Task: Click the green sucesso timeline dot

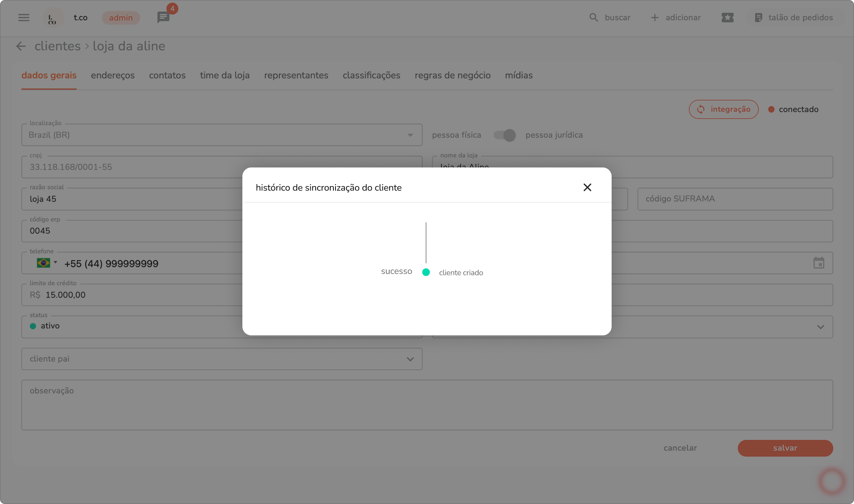Action: (x=426, y=272)
